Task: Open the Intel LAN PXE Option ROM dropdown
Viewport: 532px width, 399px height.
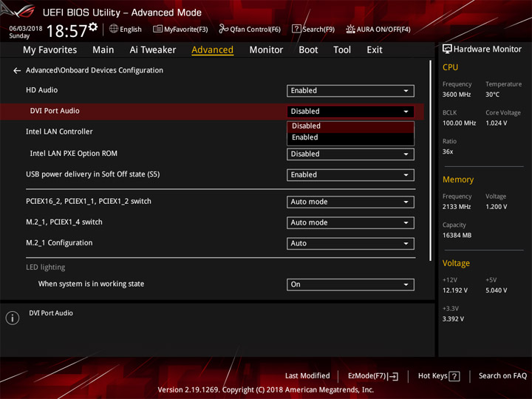Action: click(x=350, y=154)
